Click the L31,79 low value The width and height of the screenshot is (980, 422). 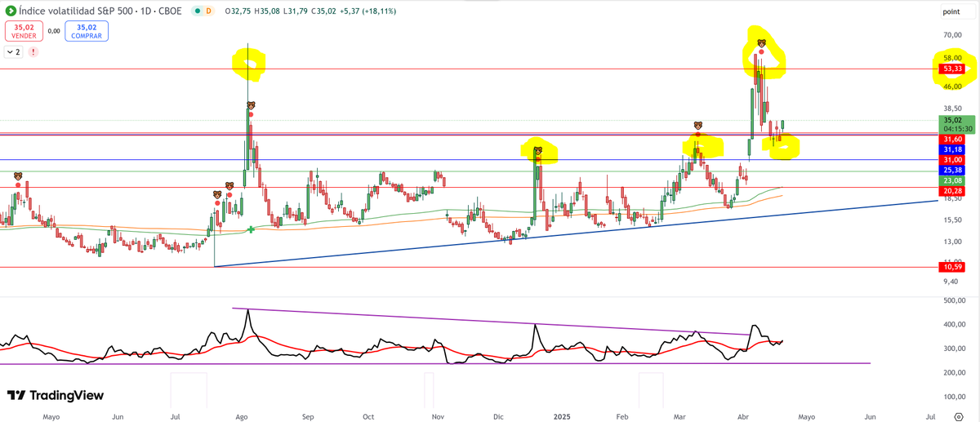point(297,11)
